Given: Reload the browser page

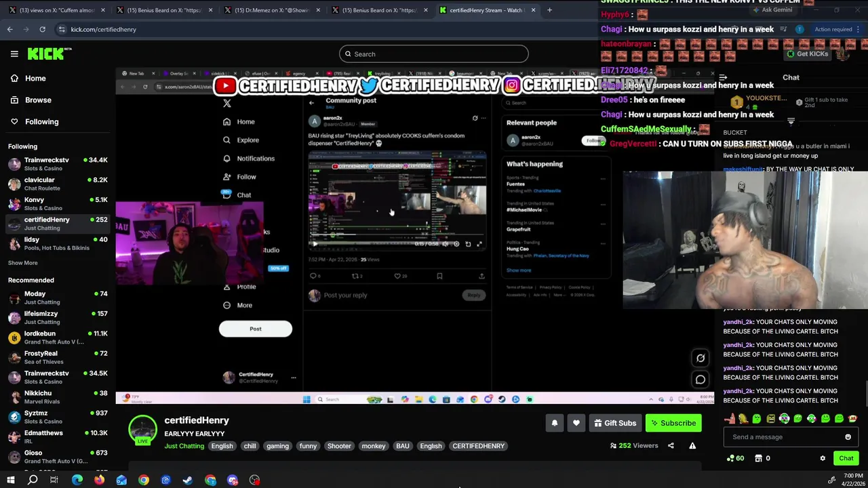Looking at the screenshot, I should click(42, 29).
